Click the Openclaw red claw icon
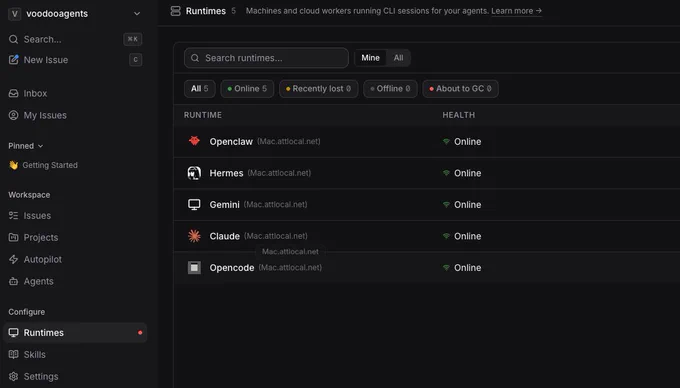 click(194, 141)
